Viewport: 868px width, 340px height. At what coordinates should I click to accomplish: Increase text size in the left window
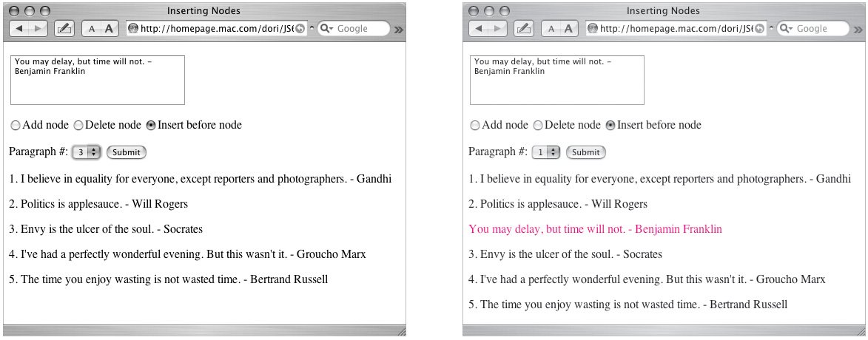(110, 29)
